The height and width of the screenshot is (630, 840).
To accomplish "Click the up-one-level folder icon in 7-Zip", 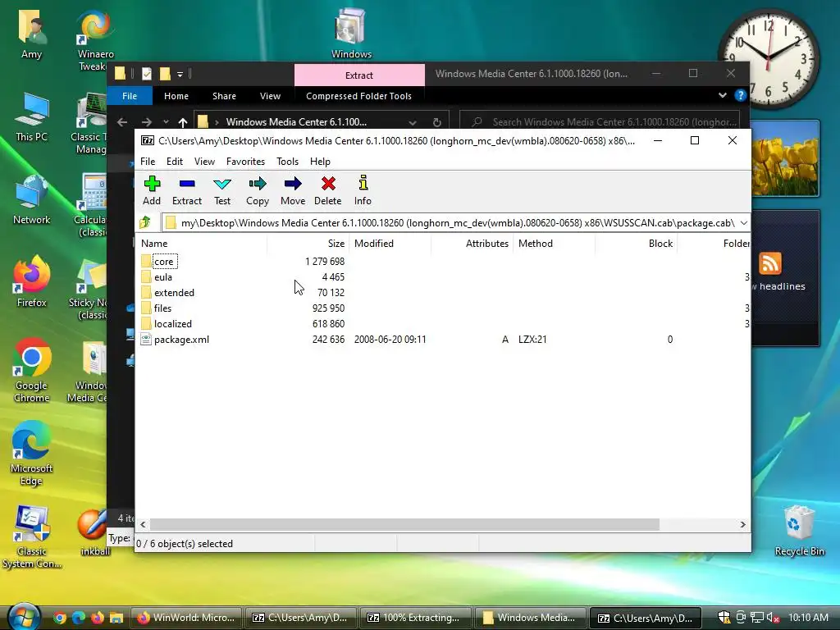I will click(x=144, y=222).
